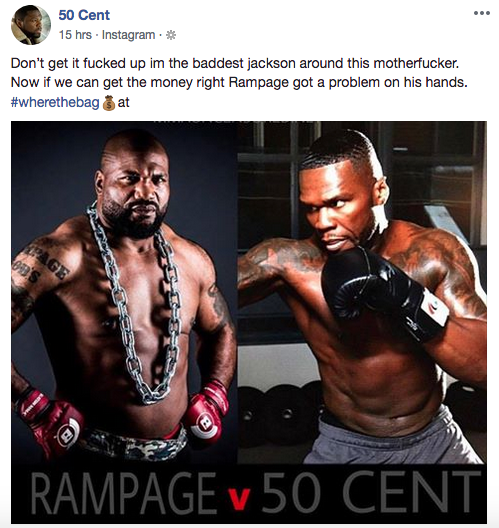Open the 50 Cent page name link
Screen dimensions: 499x528
click(x=84, y=15)
